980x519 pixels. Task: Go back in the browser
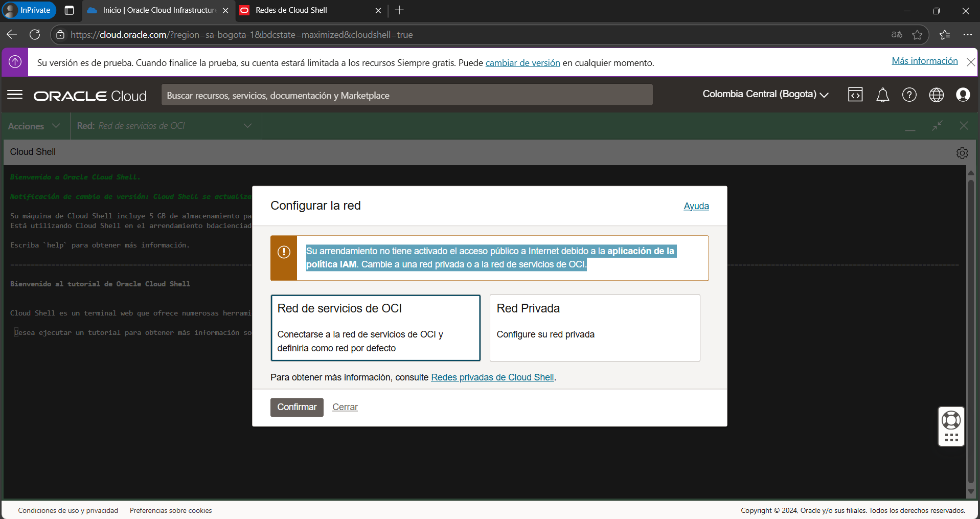pyautogui.click(x=12, y=34)
